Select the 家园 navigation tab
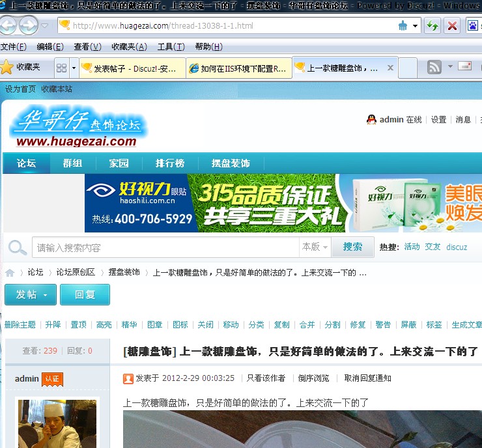482x448 pixels. coord(119,163)
